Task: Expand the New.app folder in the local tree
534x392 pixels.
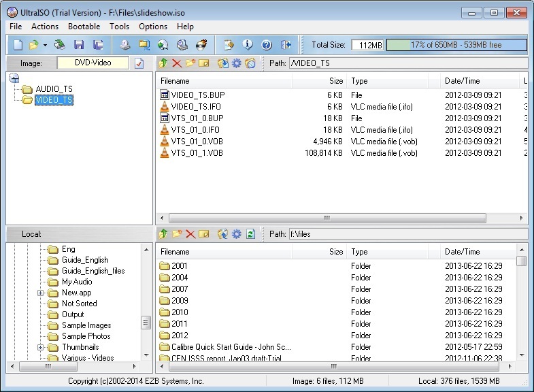Action: tap(40, 293)
